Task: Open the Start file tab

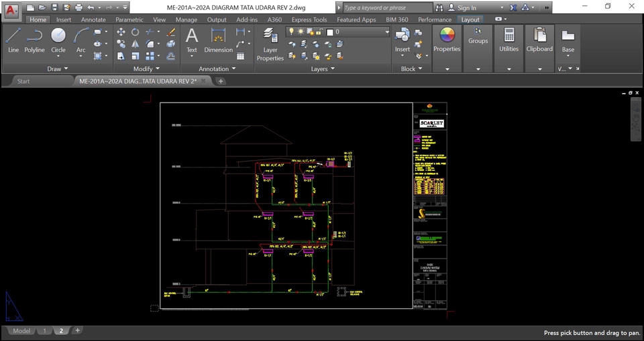Action: point(23,81)
